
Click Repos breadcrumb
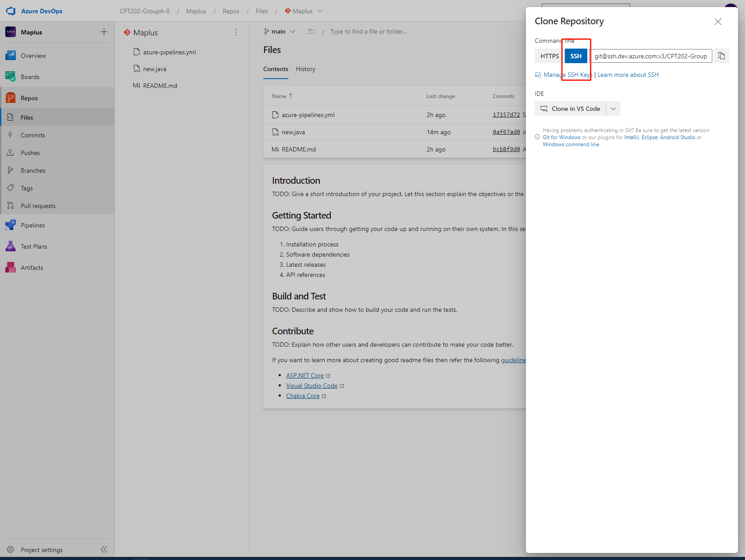pos(231,11)
